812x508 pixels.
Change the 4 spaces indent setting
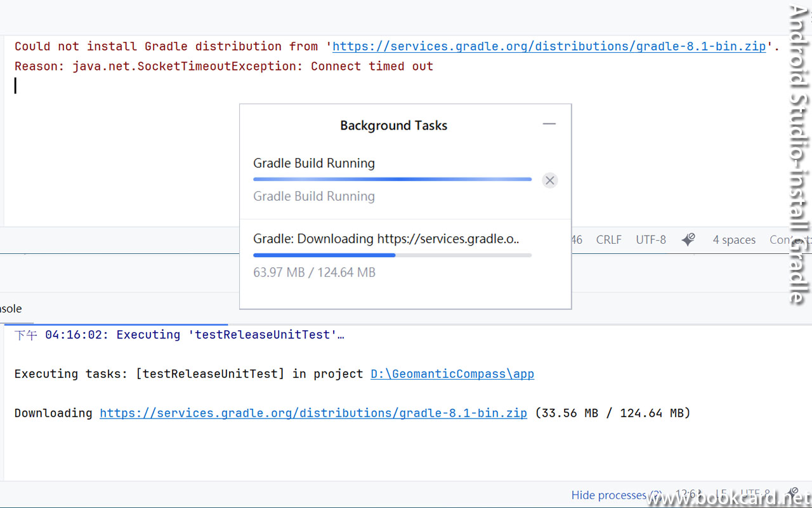click(x=734, y=240)
